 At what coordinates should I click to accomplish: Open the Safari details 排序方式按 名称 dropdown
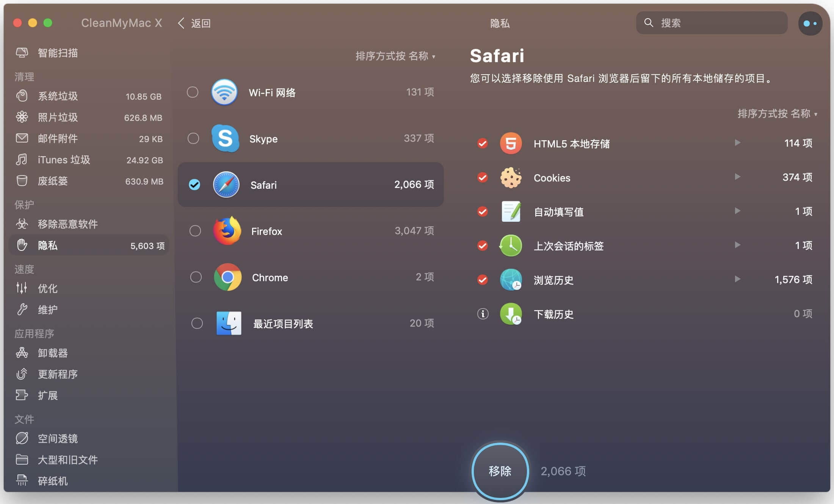(778, 114)
